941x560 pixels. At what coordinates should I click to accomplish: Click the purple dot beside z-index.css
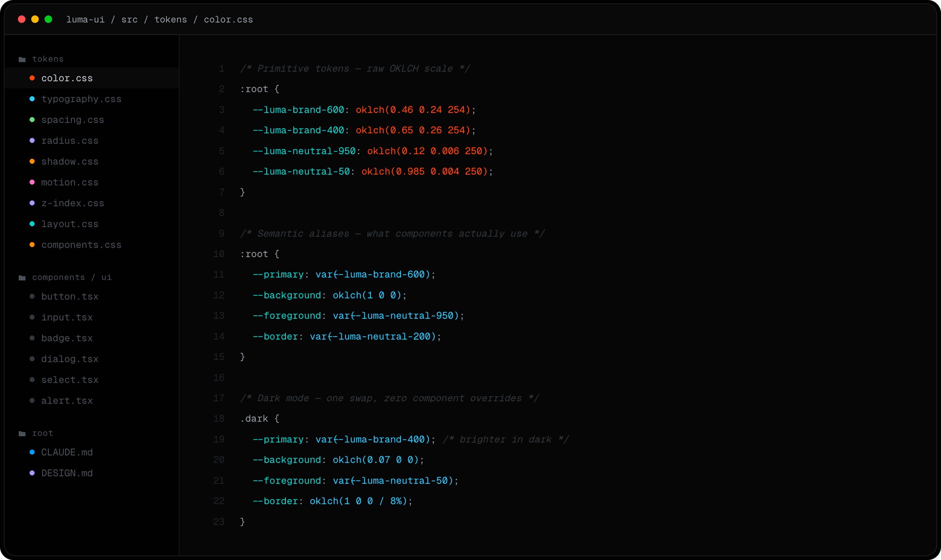click(x=32, y=203)
